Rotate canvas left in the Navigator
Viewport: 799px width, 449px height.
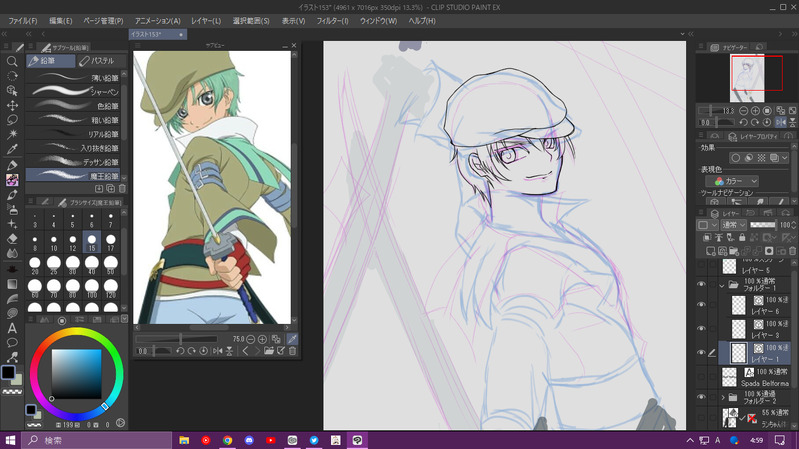pos(743,122)
